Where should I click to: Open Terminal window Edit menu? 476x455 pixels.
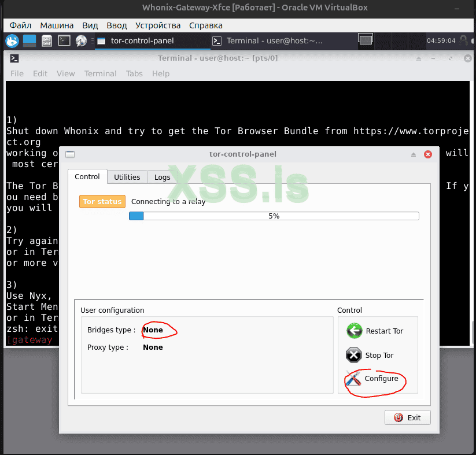click(x=40, y=74)
